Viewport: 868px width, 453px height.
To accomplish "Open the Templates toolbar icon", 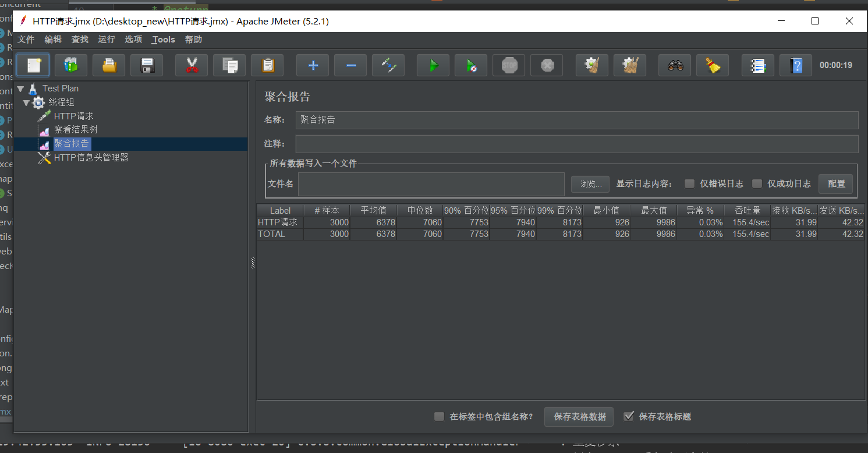I will point(71,65).
